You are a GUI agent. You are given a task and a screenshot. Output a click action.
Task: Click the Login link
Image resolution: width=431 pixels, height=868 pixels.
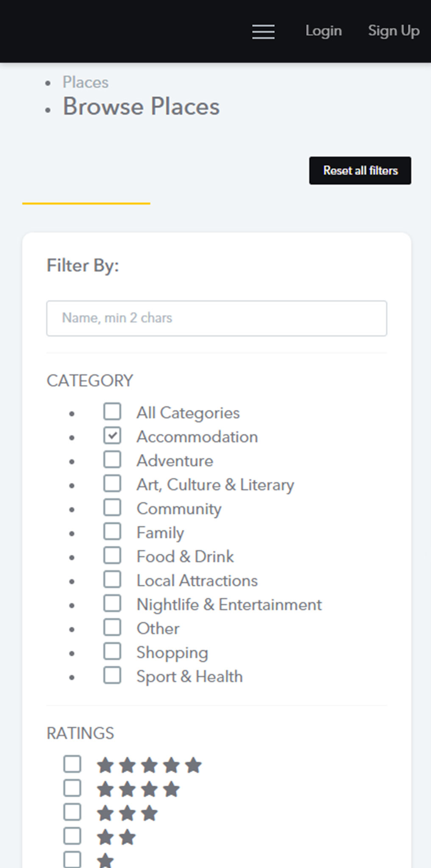click(323, 31)
